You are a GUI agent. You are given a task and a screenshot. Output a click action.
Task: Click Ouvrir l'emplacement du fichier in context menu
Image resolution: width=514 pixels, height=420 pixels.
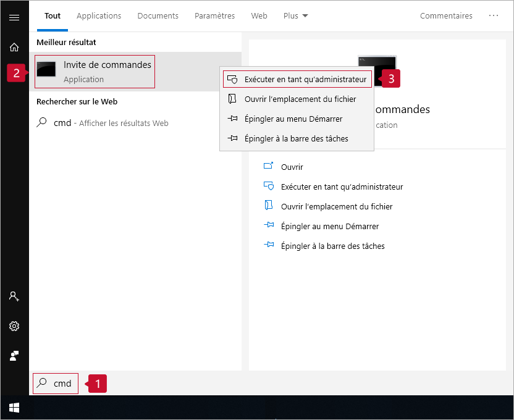click(300, 99)
